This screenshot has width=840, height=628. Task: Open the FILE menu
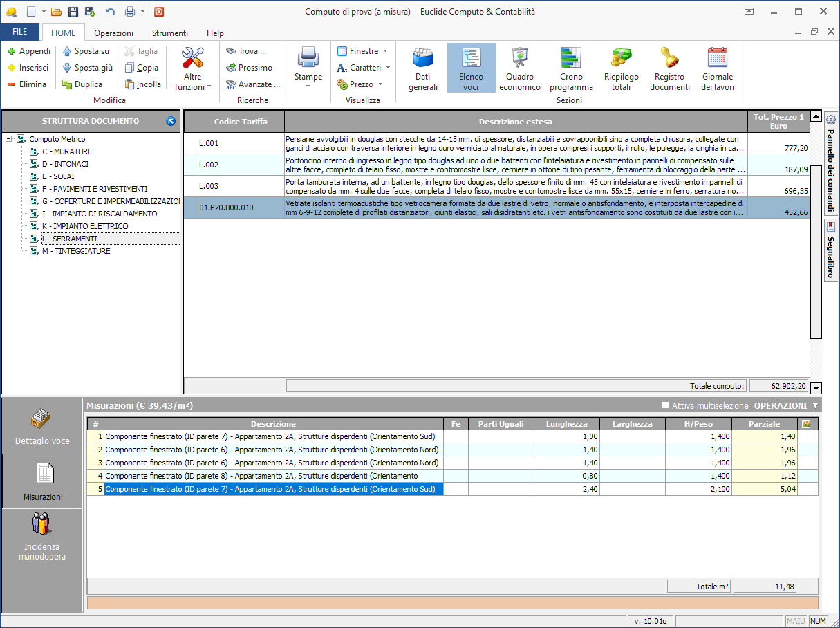(x=20, y=33)
